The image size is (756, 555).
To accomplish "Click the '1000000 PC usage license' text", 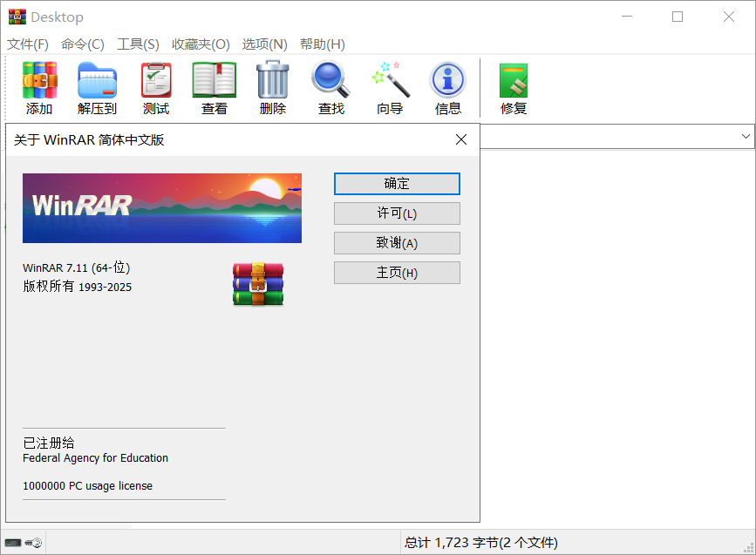I will coord(87,485).
